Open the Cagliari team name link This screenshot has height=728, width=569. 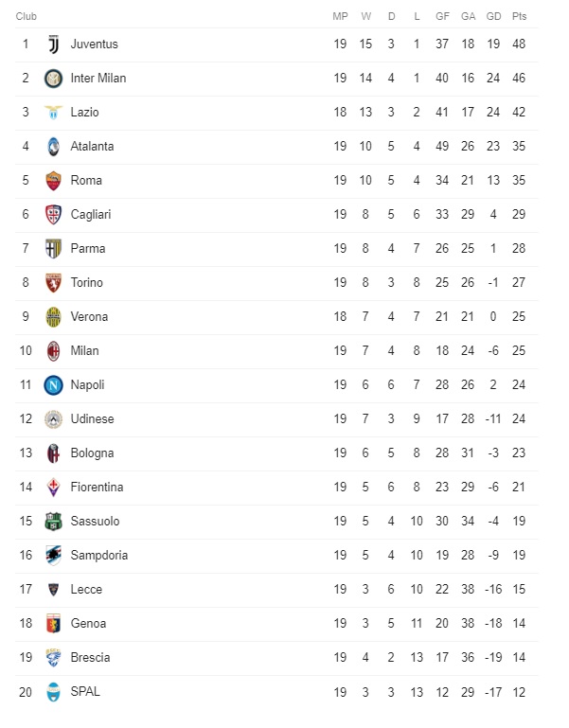(x=91, y=215)
